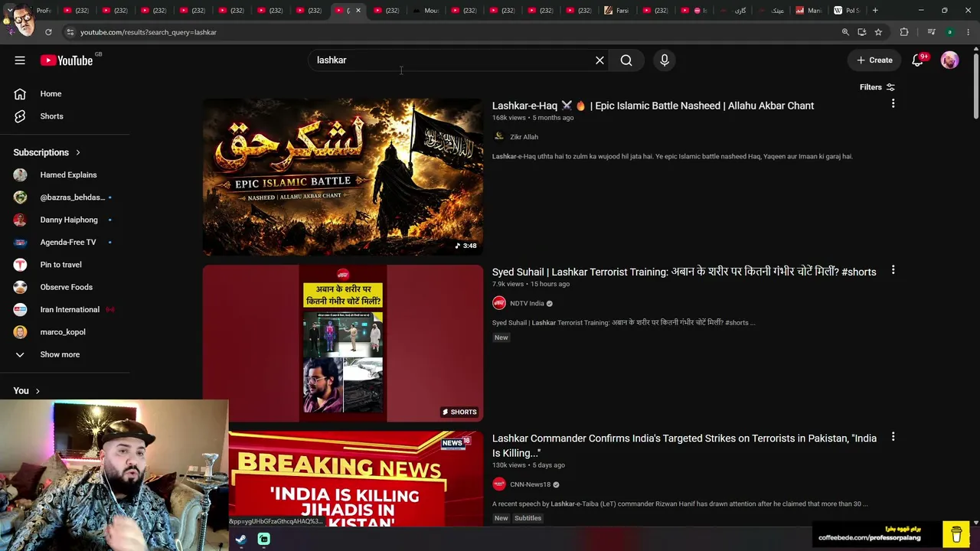Click the Subtitles badge

(x=528, y=518)
